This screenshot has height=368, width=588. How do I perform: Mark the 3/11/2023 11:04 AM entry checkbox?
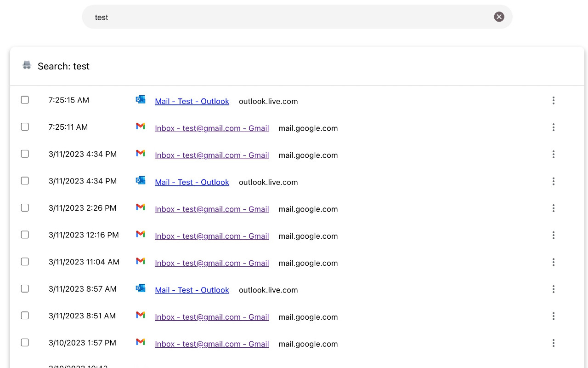point(25,261)
